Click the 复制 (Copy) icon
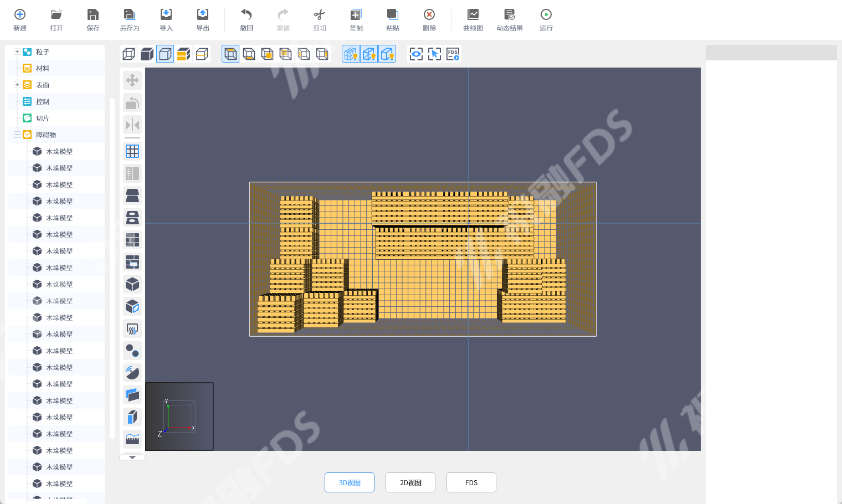This screenshot has width=842, height=504. click(356, 14)
